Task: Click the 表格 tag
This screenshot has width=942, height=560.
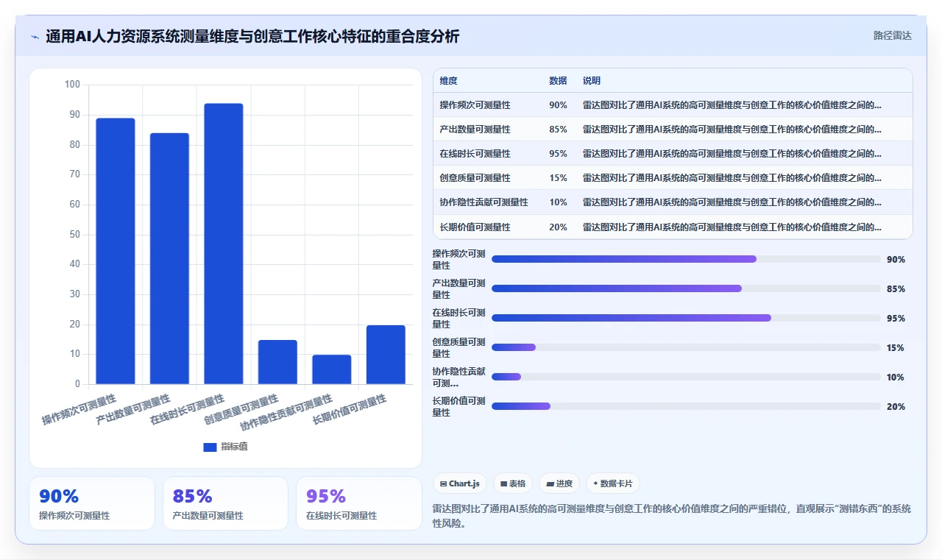Action: tap(513, 483)
